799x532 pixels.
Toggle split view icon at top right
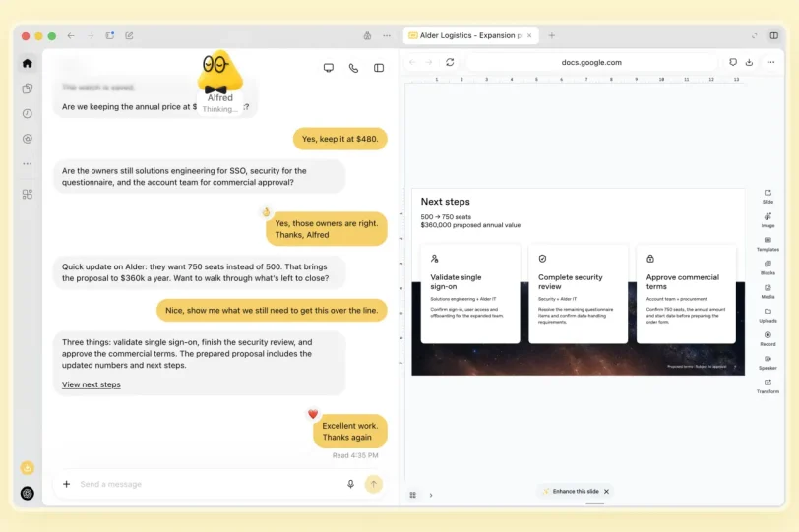774,35
